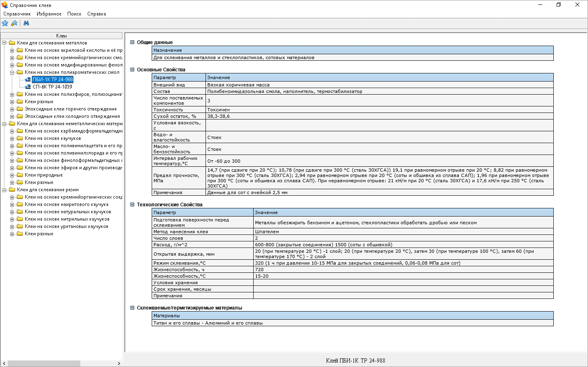Open the Избранное menu
Screen dimensions: 588x367
tap(49, 14)
